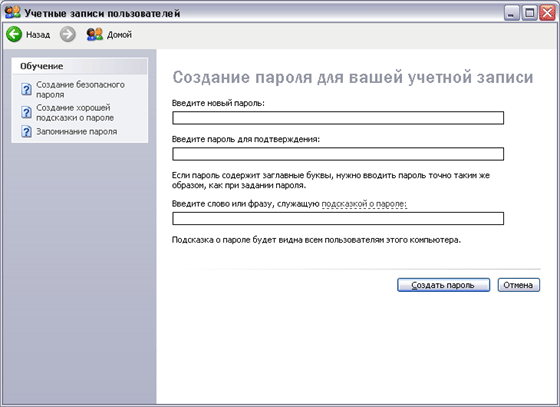Maximize the user accounts window
Screen dimensions: 560x407
click(529, 13)
